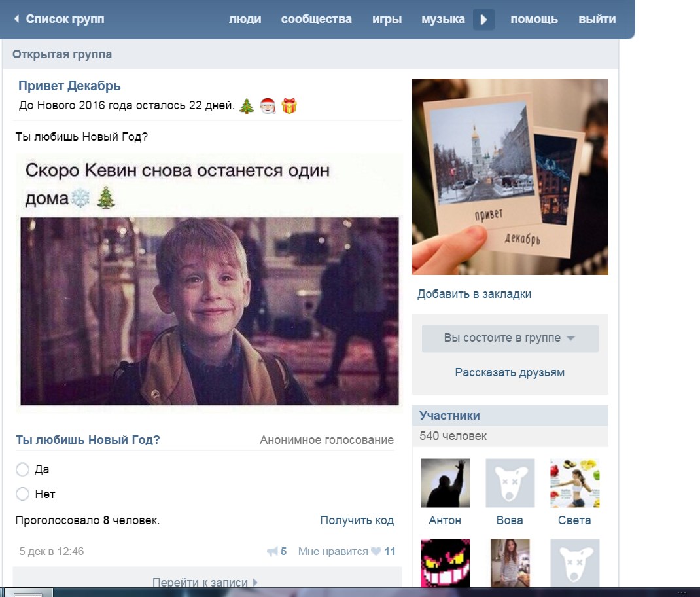Open the игры menu item

387,19
